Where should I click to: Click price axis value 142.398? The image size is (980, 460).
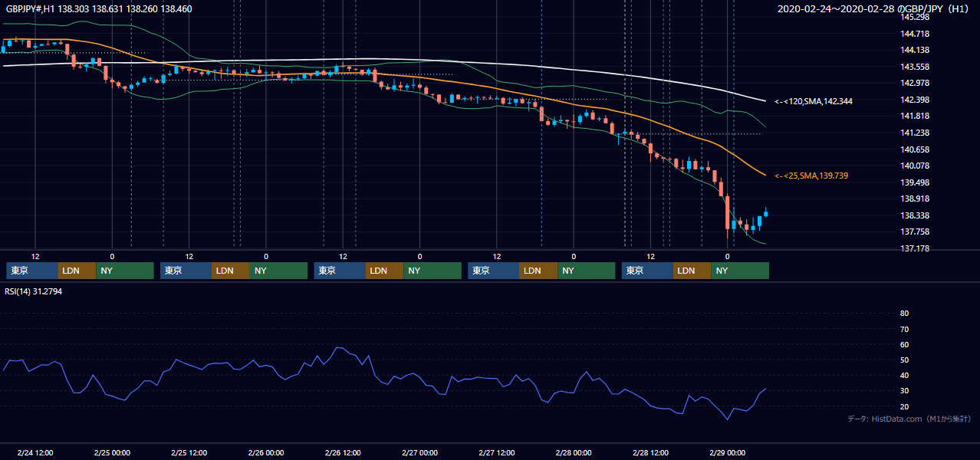[915, 100]
